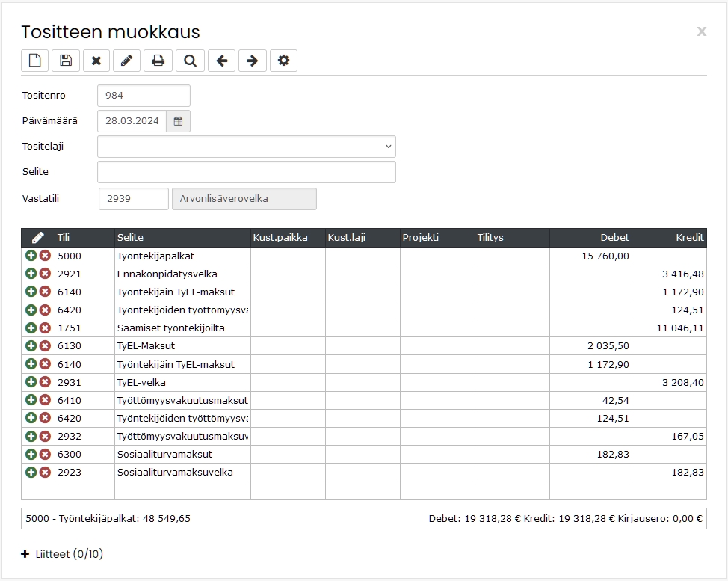Expand the Tositelaji dropdown

247,147
